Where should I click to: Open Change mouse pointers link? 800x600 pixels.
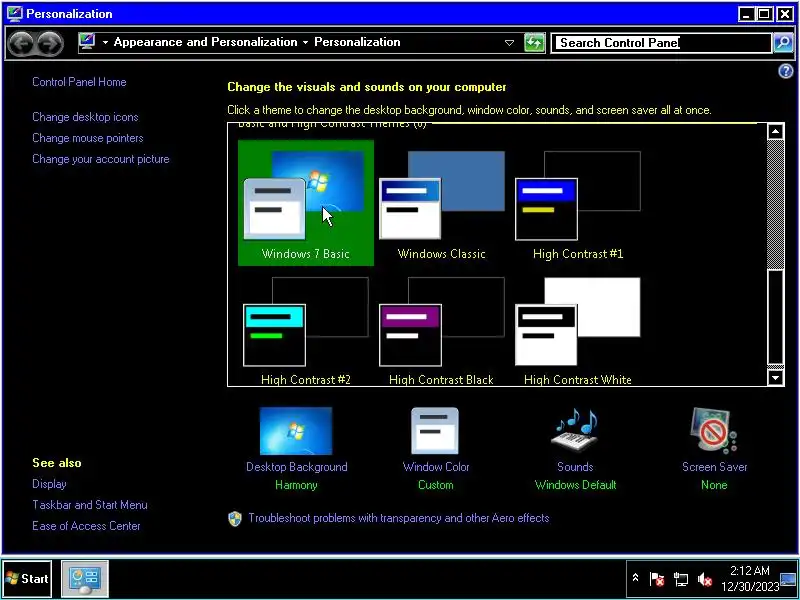[88, 138]
